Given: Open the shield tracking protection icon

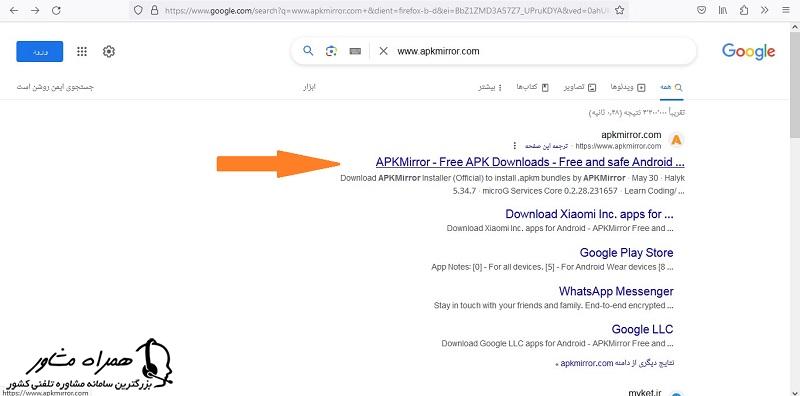Looking at the screenshot, I should point(138,10).
